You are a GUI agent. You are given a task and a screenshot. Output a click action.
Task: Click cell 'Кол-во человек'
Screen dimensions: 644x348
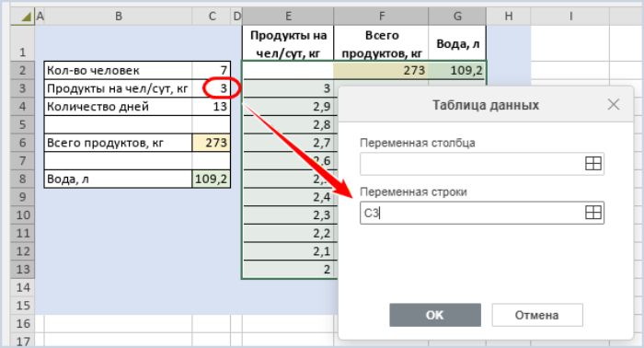[119, 70]
